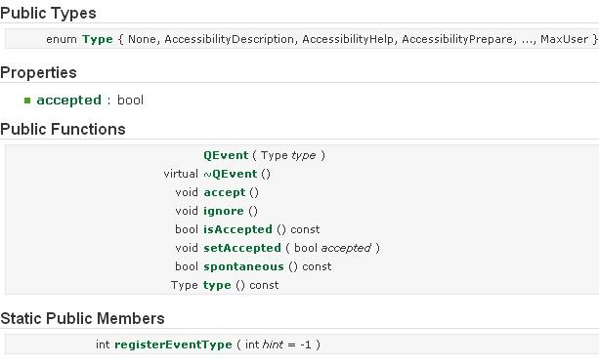Image resolution: width=599 pixels, height=364 pixels.
Task: Click the accepted property link
Action: pos(68,100)
